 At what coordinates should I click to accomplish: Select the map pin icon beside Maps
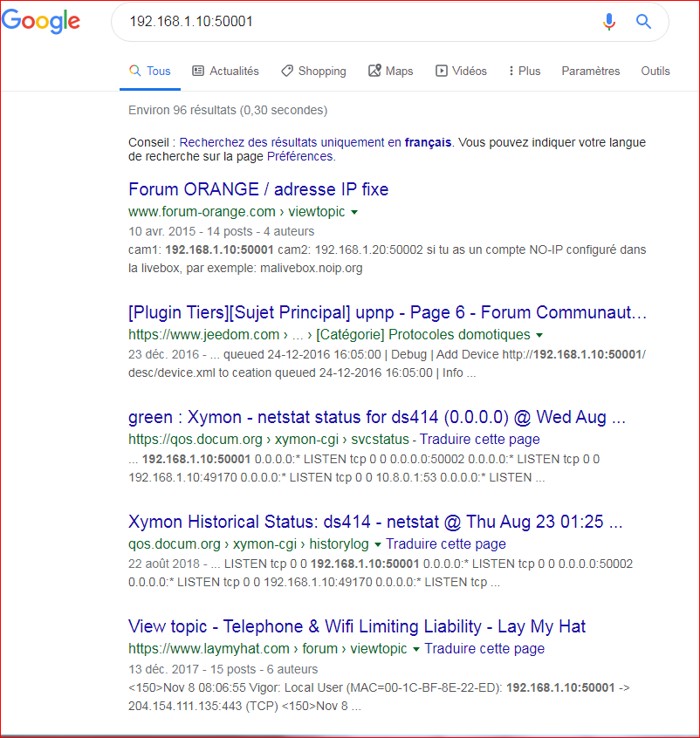click(x=373, y=71)
